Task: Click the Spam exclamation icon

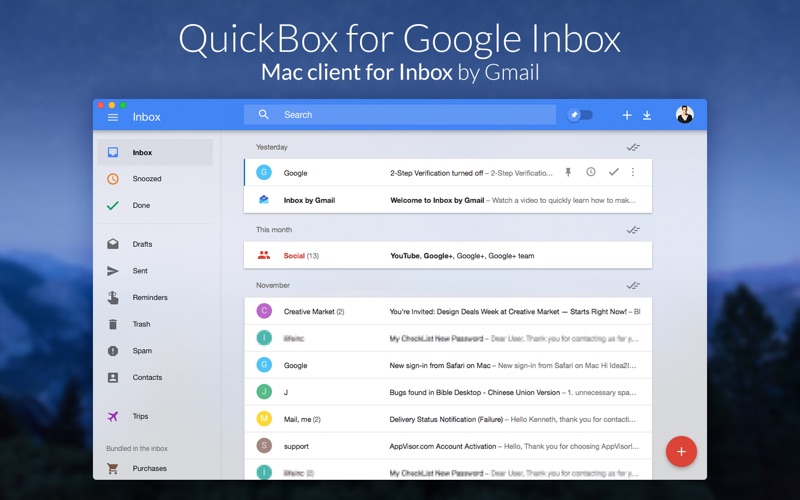Action: click(x=113, y=351)
